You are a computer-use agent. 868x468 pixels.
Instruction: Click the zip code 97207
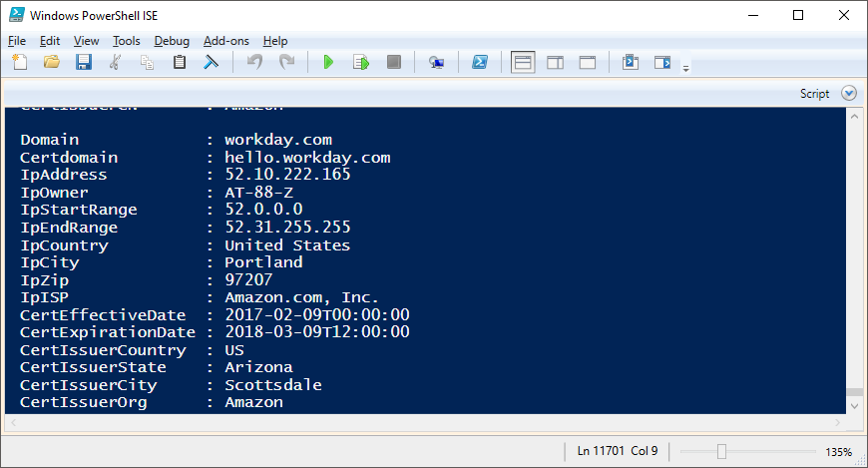coord(248,279)
